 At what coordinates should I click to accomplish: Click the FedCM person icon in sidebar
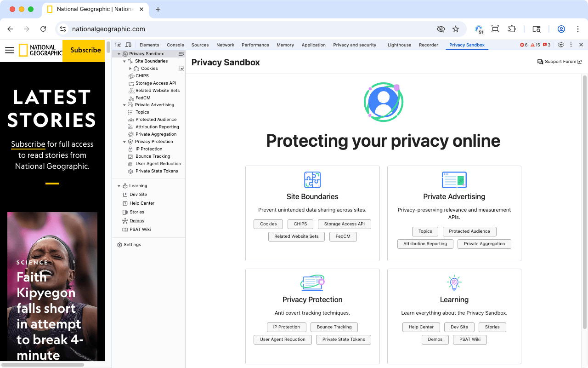[x=130, y=98]
